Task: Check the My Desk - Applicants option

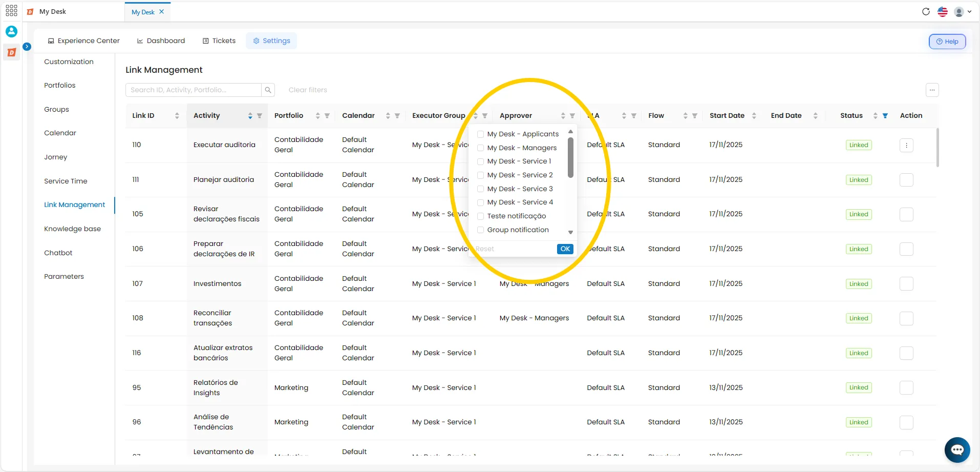Action: pyautogui.click(x=480, y=134)
